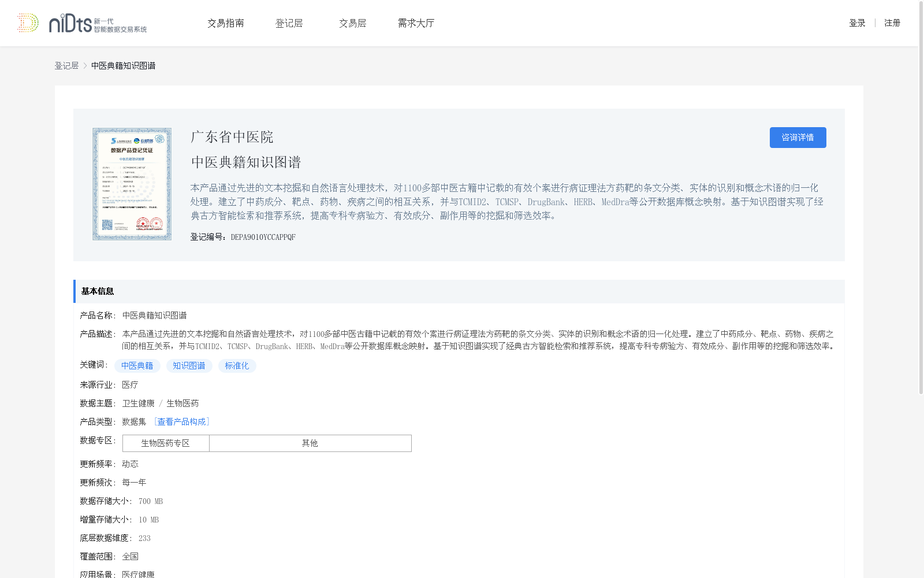Open the 登记层 menu item
This screenshot has height=578, width=924.
(x=289, y=23)
